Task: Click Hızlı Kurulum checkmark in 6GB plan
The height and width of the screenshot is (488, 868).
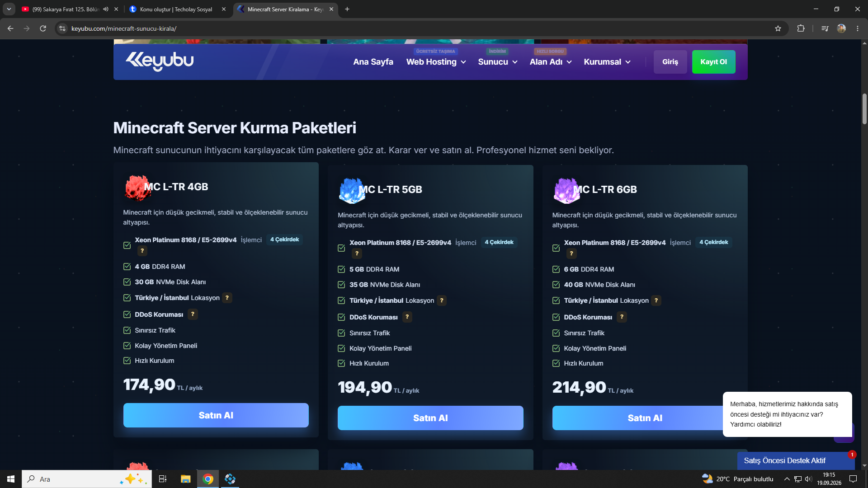Action: click(x=556, y=363)
